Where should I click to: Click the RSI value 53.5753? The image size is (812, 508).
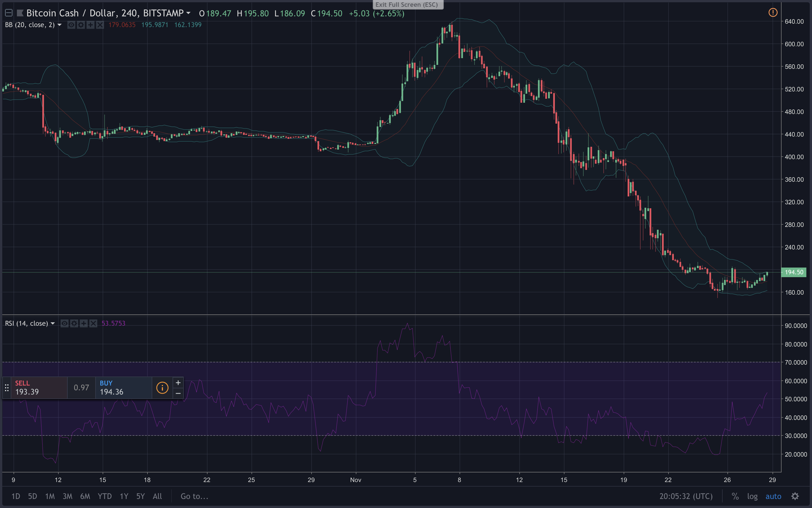113,323
